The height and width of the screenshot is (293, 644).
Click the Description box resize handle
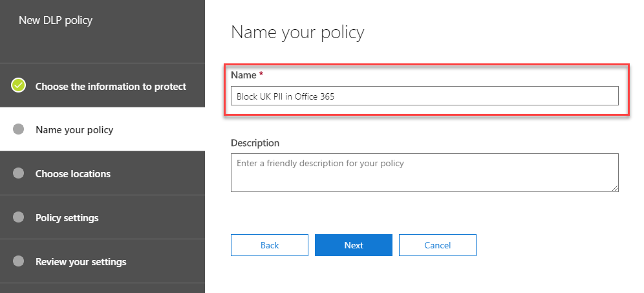click(x=615, y=188)
